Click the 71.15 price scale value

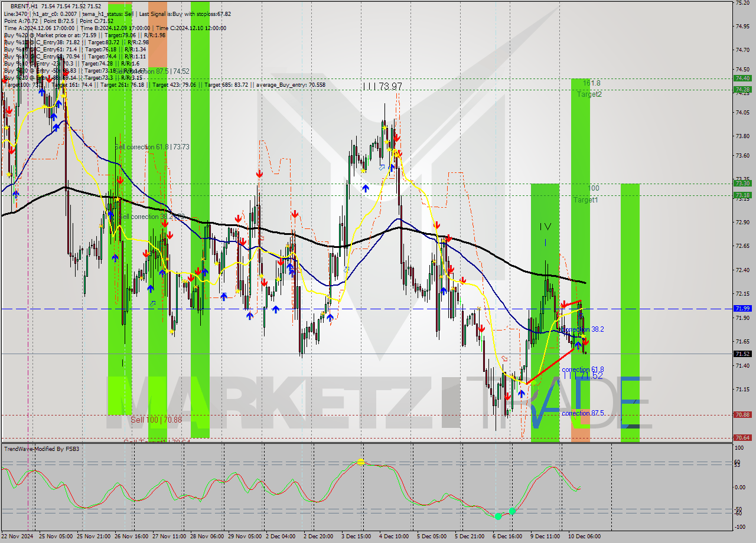tap(742, 389)
